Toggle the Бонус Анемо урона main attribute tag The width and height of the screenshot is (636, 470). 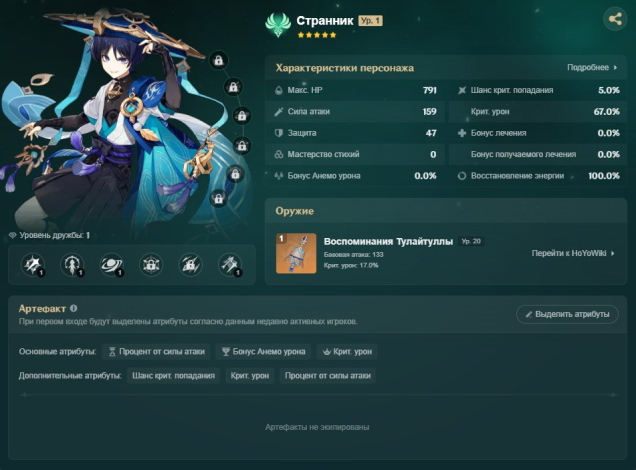(263, 352)
